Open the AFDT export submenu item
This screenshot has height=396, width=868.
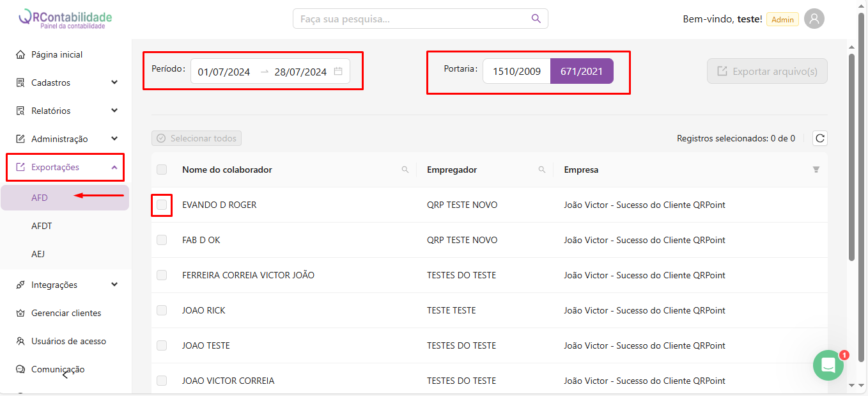tap(42, 226)
